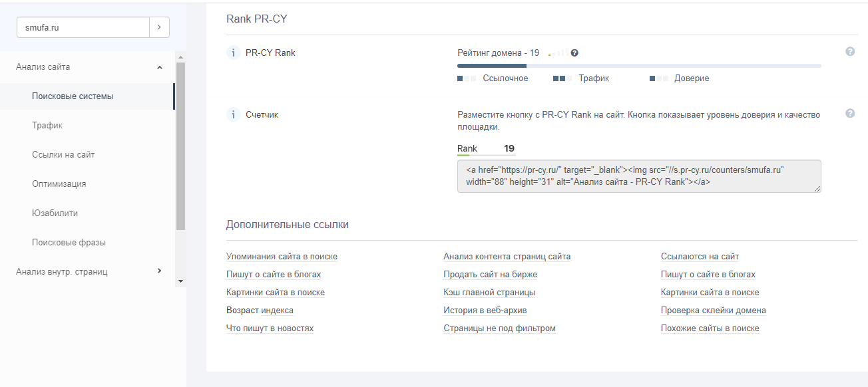Submit the smufa.ru domain with arrow button
The height and width of the screenshot is (387, 868).
click(159, 27)
